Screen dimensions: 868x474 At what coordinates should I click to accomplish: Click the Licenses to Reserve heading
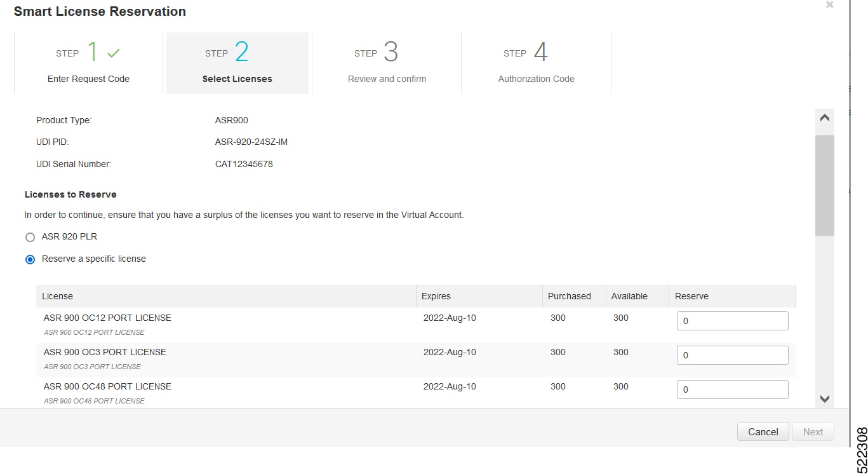(x=70, y=194)
